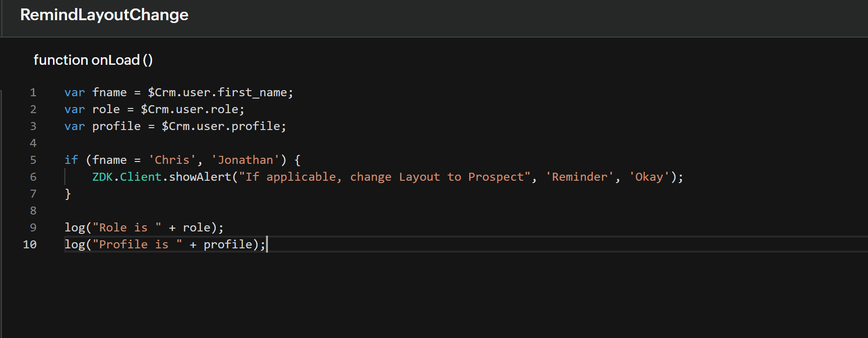The height and width of the screenshot is (338, 868).
Task: Click line number 5 in the gutter
Action: (x=33, y=160)
